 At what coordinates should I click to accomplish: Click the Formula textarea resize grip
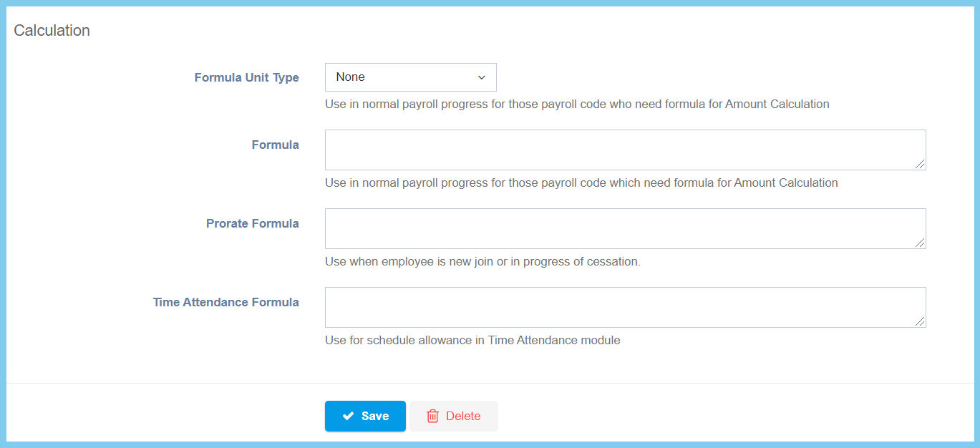pos(920,165)
